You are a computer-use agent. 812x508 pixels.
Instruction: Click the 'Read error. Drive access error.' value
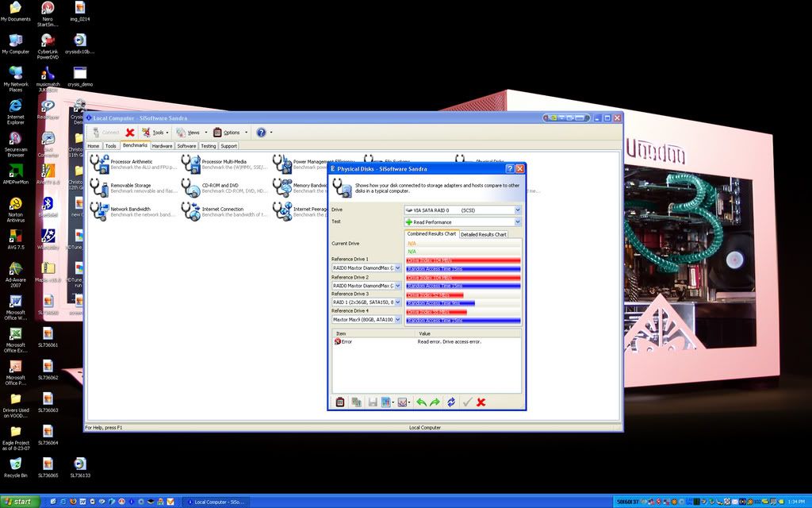tap(450, 341)
